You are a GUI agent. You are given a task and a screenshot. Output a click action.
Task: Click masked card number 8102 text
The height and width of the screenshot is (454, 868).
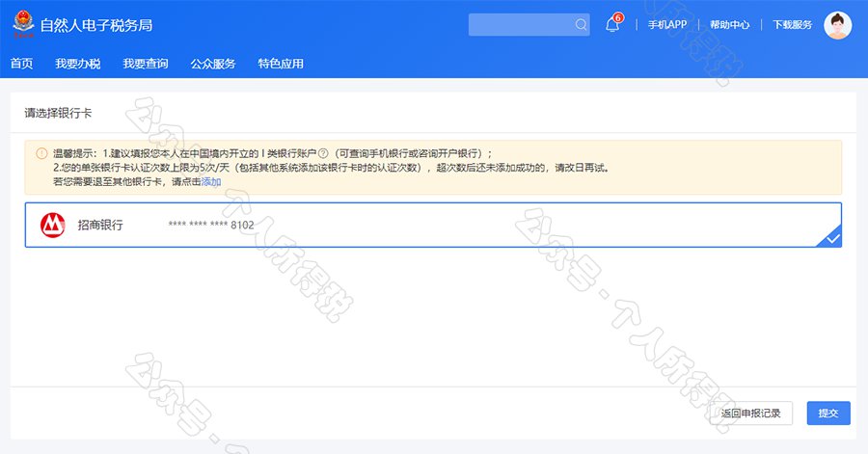211,225
